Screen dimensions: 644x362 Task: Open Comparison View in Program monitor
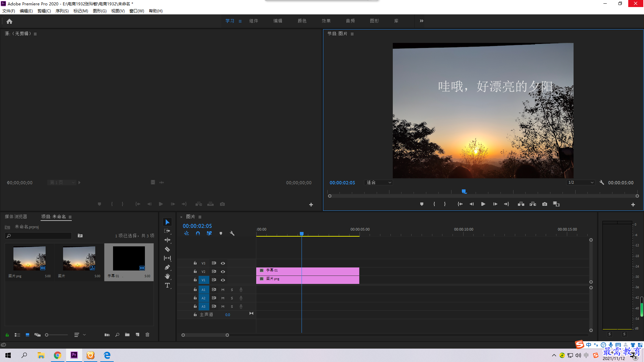point(556,204)
